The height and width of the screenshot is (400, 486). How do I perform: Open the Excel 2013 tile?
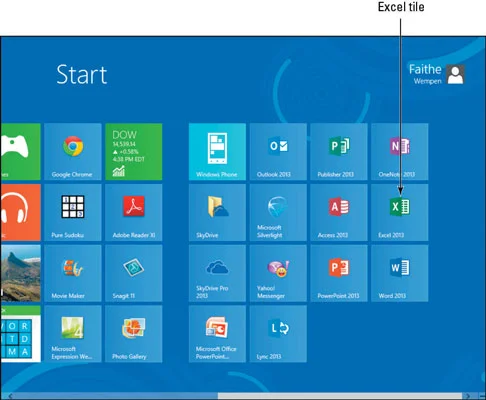coord(400,212)
